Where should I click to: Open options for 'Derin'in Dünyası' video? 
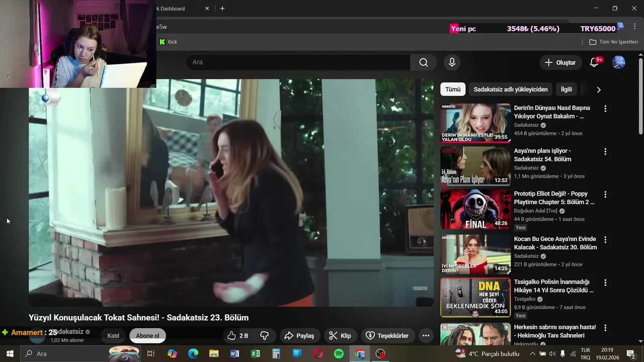[605, 108]
